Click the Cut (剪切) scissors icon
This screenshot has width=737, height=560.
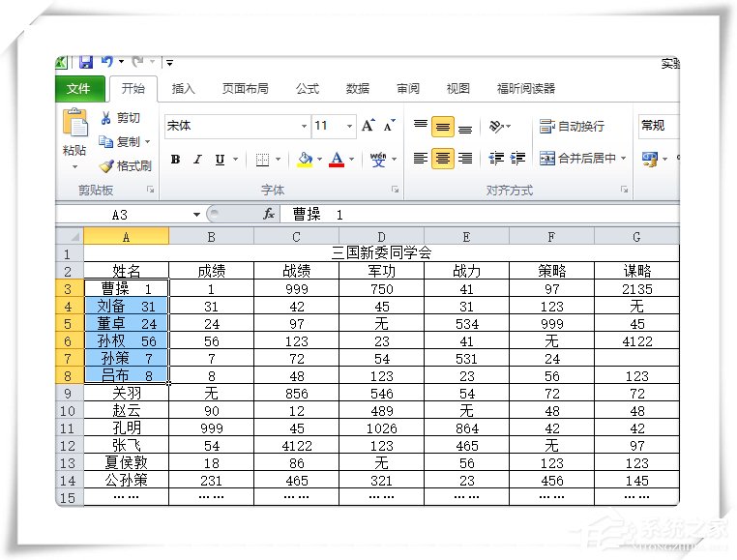click(106, 118)
